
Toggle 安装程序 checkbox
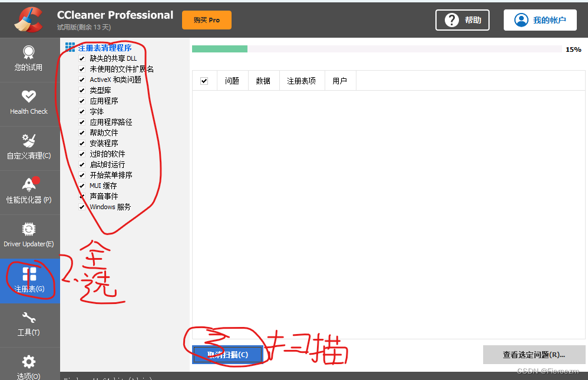tap(82, 143)
